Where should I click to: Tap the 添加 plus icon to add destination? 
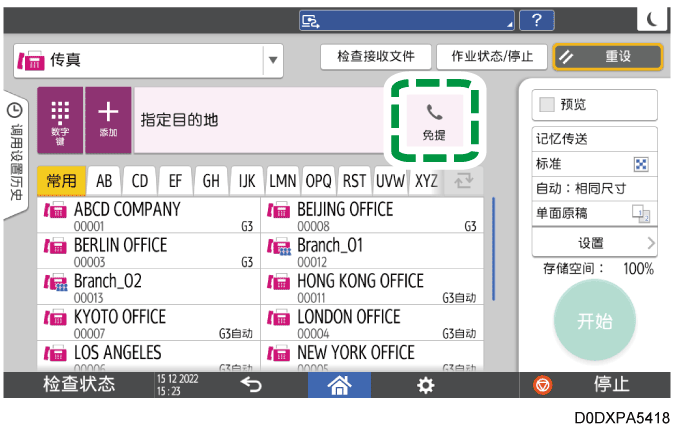[107, 119]
